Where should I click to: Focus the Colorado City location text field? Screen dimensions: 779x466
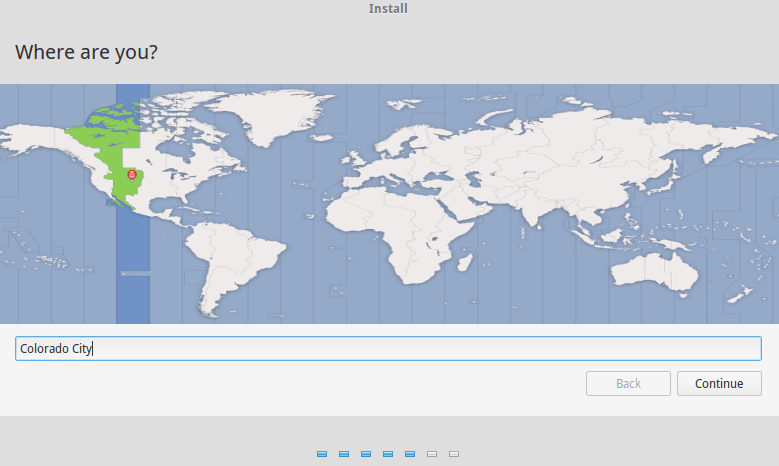(388, 348)
